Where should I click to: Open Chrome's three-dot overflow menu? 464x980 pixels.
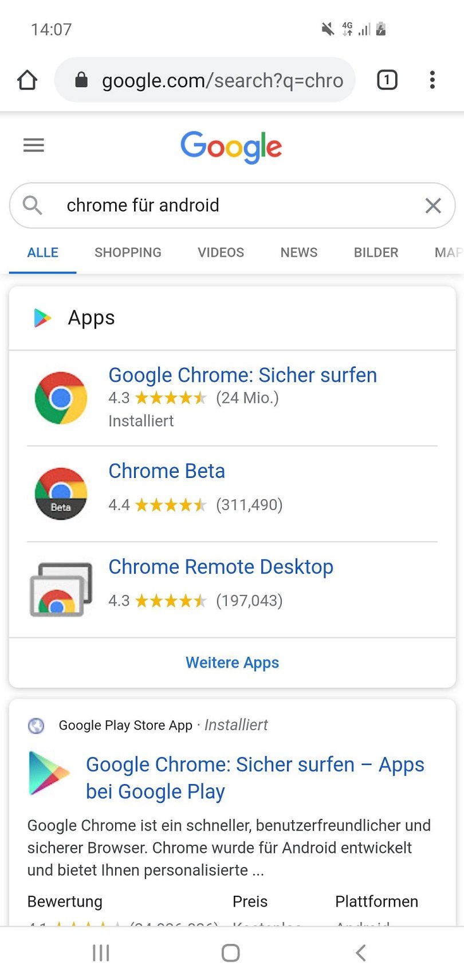point(432,80)
